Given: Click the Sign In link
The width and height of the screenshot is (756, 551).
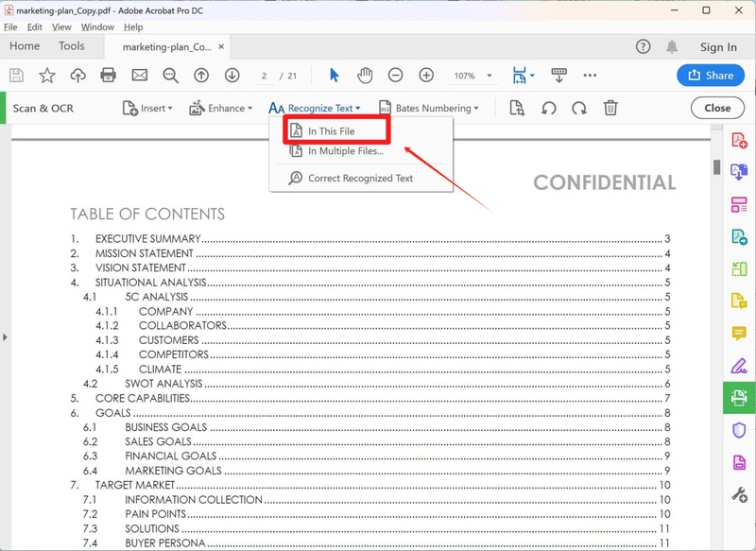Looking at the screenshot, I should (x=718, y=46).
